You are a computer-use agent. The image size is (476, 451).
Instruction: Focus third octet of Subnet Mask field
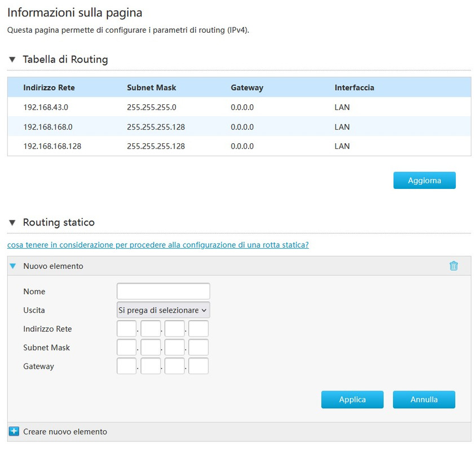pyautogui.click(x=175, y=347)
